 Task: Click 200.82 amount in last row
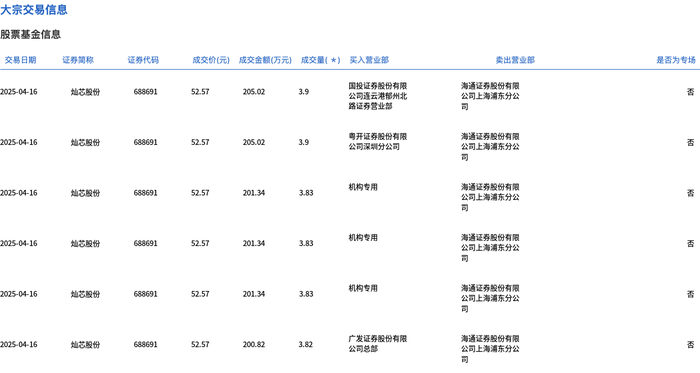coord(254,344)
